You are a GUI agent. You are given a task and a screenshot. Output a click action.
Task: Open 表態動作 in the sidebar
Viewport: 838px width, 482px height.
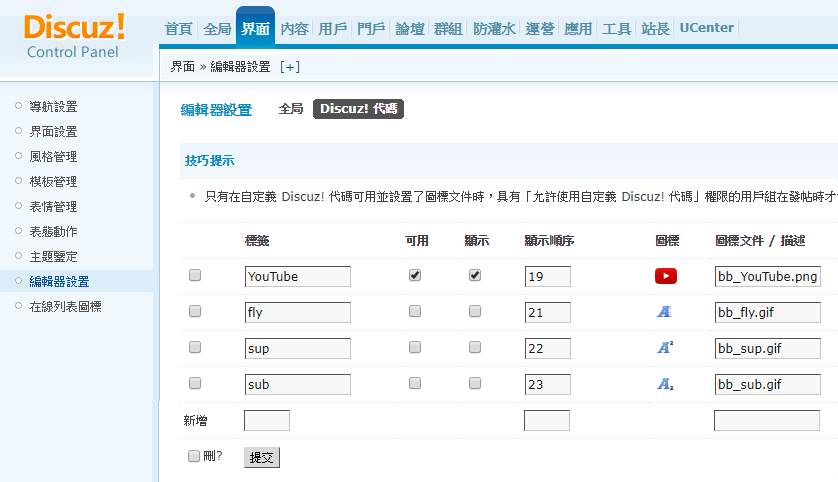[53, 231]
